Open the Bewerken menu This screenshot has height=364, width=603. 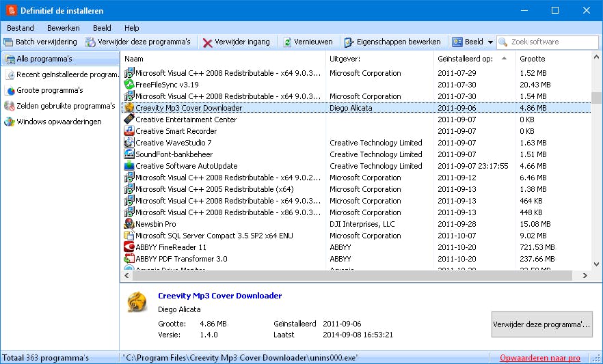click(x=64, y=28)
